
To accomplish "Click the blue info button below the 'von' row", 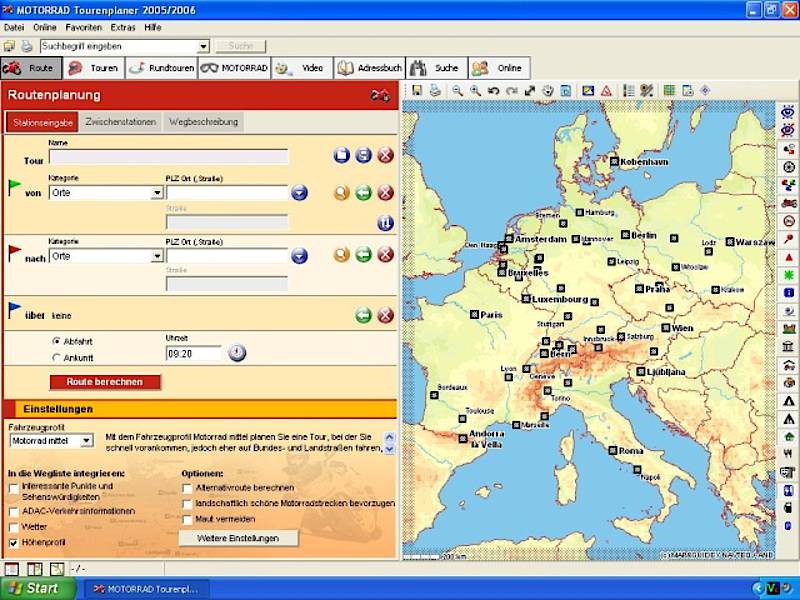I will pyautogui.click(x=386, y=223).
